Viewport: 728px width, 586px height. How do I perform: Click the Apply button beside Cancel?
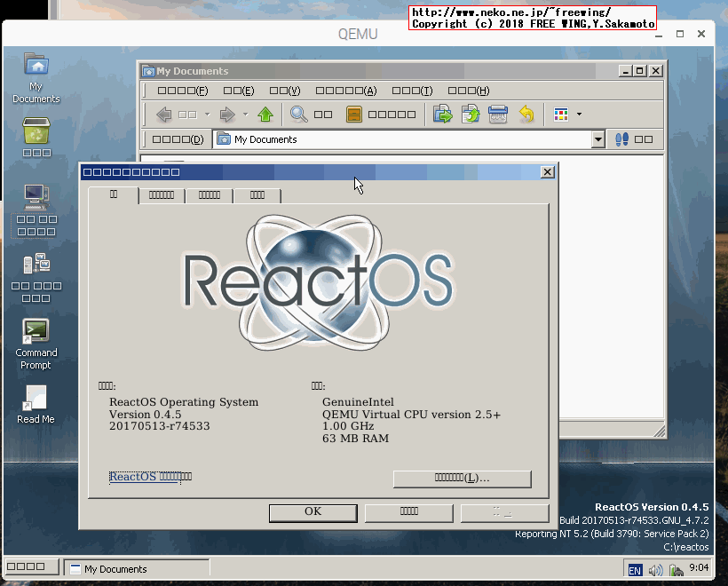tap(504, 512)
